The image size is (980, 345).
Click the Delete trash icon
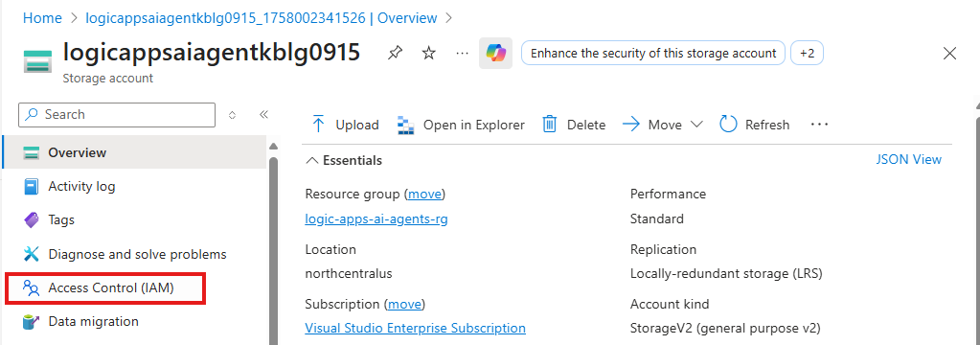[549, 125]
